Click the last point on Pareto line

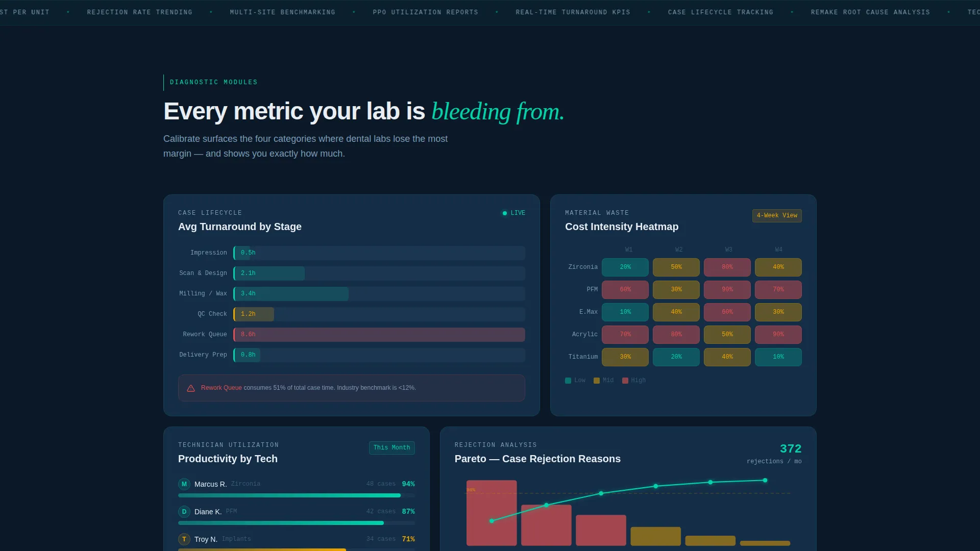[x=765, y=481]
